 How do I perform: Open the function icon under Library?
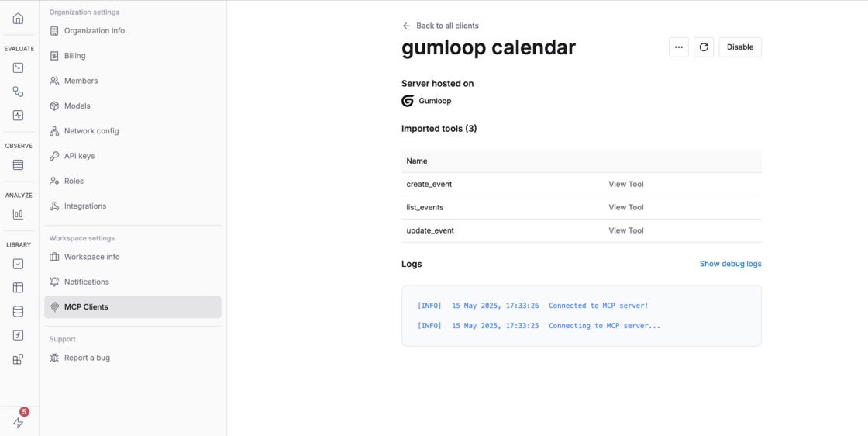[19, 335]
